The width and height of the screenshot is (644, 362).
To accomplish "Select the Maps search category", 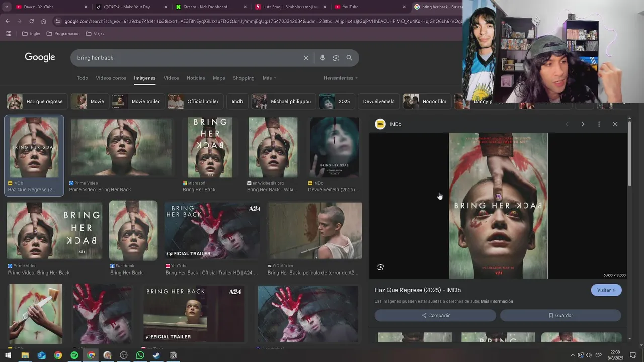I will pos(219,78).
